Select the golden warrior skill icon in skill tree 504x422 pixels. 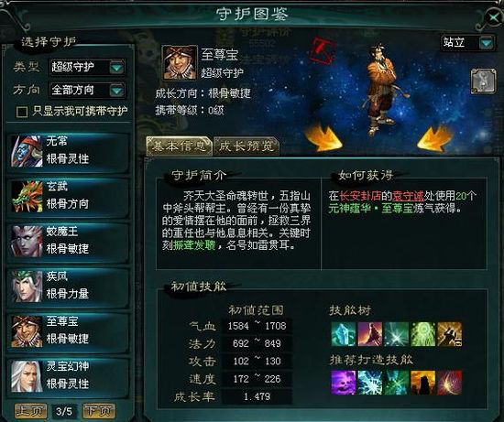(x=449, y=334)
